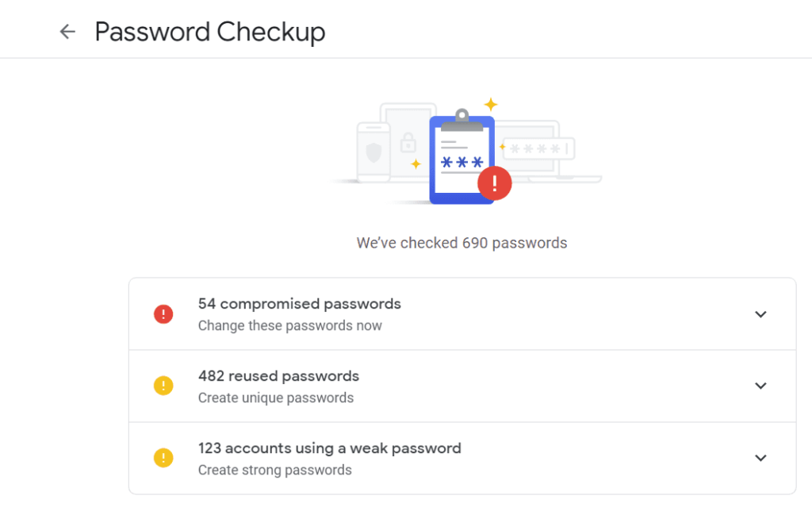Click the phone with shield illustration
Image resolution: width=812 pixels, height=507 pixels.
372,152
